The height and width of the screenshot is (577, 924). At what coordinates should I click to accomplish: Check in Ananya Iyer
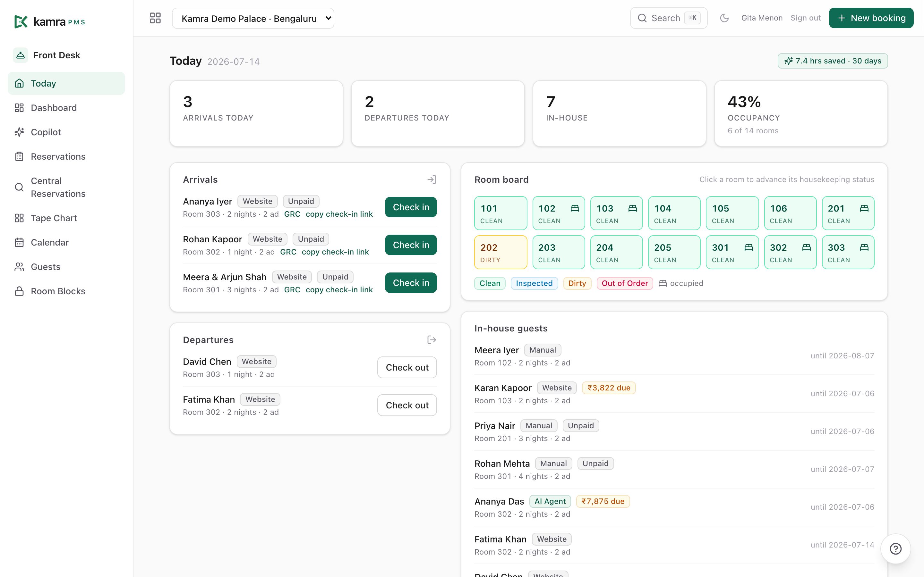click(411, 207)
